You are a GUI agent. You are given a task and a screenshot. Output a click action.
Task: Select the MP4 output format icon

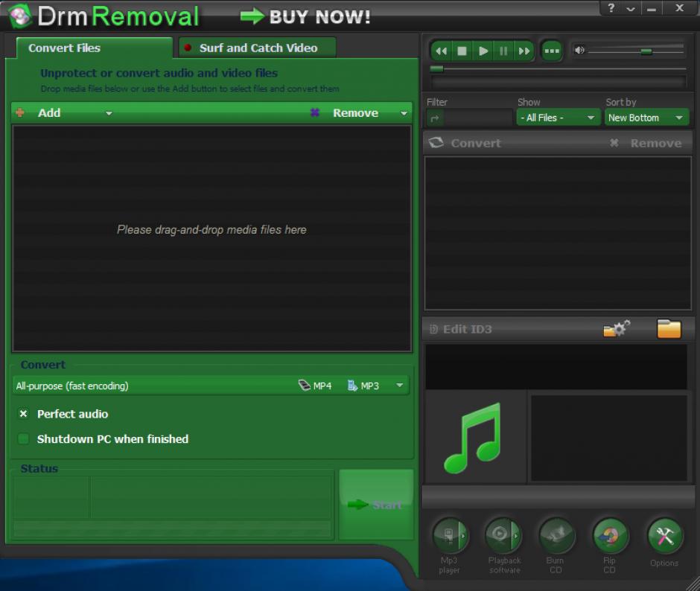tap(315, 386)
